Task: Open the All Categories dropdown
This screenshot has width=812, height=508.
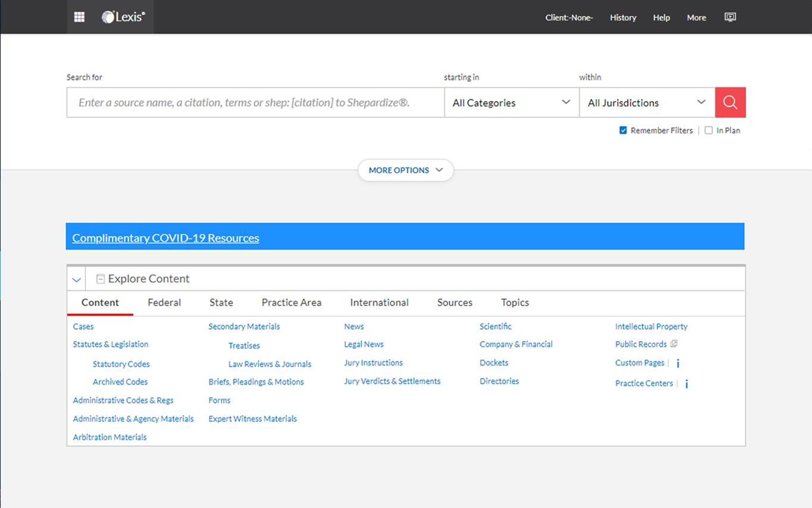Action: tap(511, 102)
